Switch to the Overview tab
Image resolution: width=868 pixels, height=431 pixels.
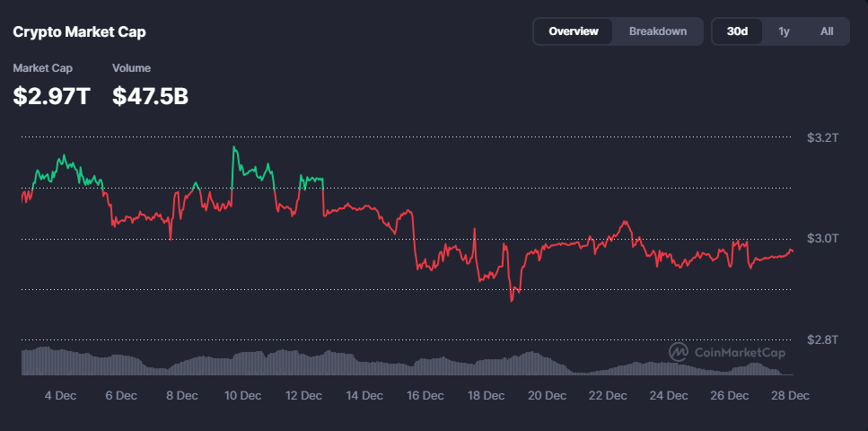(574, 31)
